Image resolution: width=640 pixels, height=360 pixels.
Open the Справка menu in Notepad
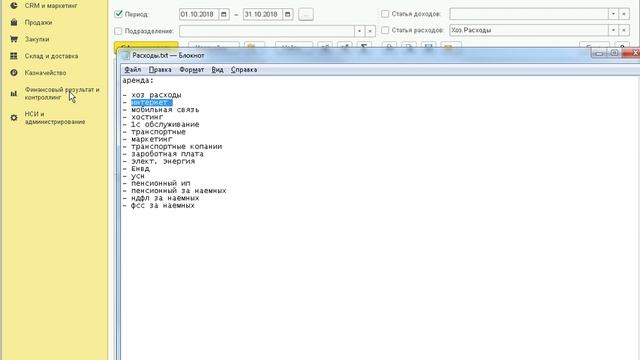(244, 70)
